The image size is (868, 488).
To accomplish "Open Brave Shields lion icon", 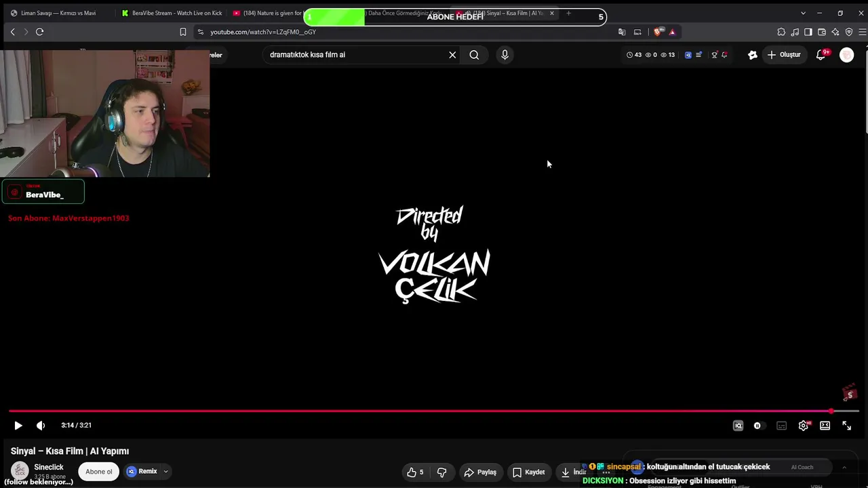I will [658, 32].
